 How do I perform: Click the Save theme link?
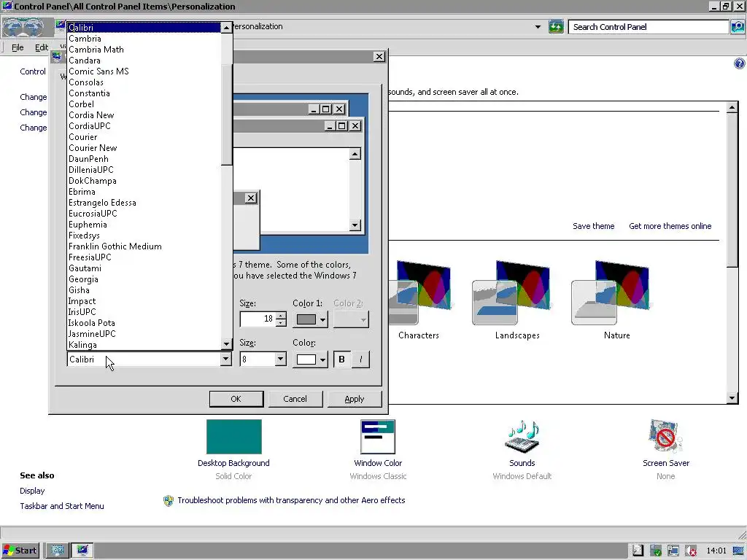(x=593, y=226)
